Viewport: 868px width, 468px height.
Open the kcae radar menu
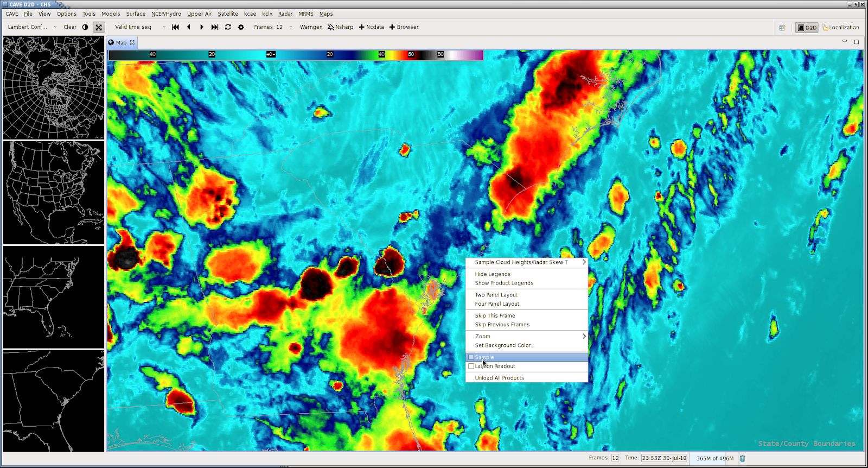[250, 14]
